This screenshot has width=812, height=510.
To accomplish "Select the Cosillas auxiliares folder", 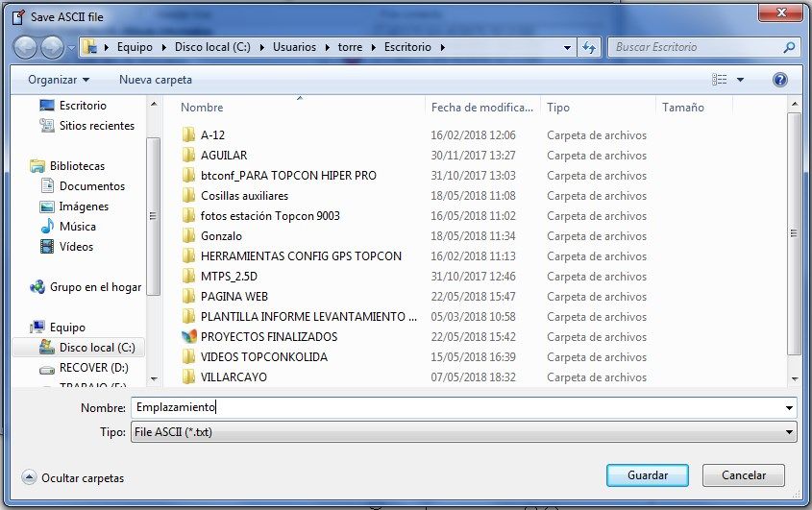I will click(244, 196).
